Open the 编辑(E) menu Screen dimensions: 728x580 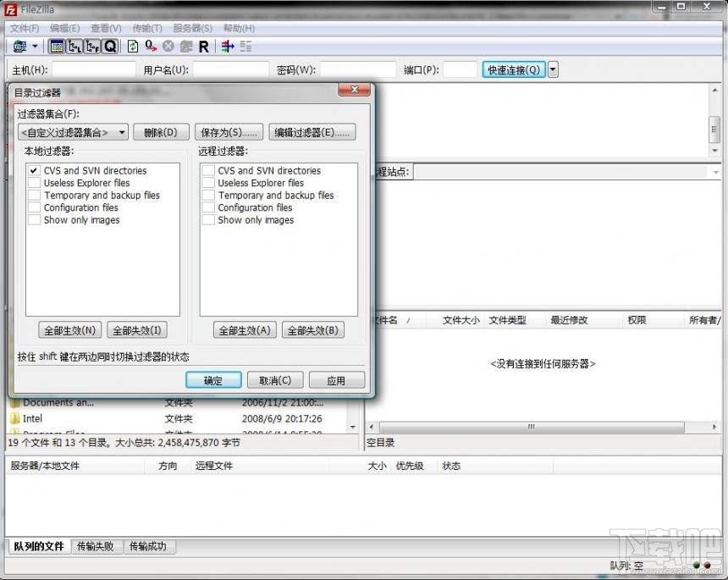(x=65, y=28)
